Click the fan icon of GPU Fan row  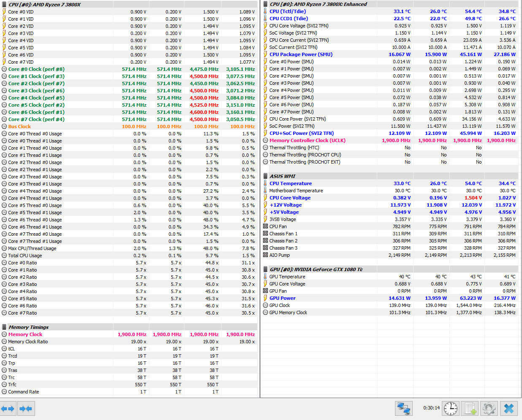(x=265, y=291)
